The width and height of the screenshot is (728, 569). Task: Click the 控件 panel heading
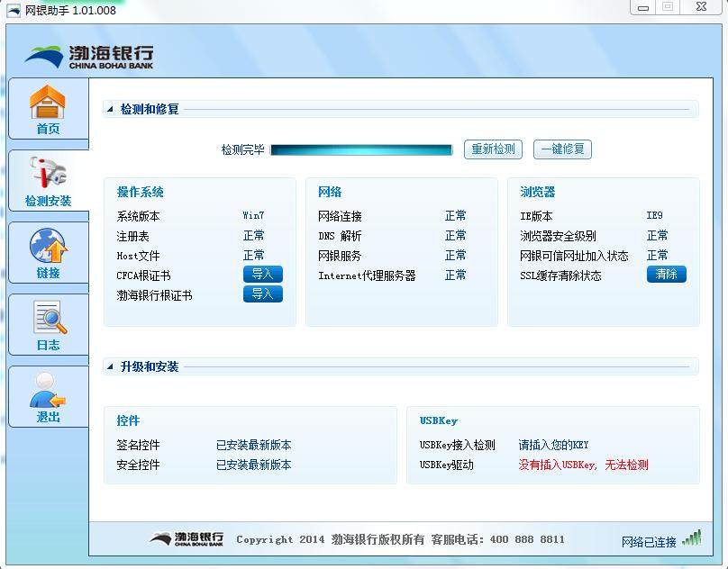(128, 420)
